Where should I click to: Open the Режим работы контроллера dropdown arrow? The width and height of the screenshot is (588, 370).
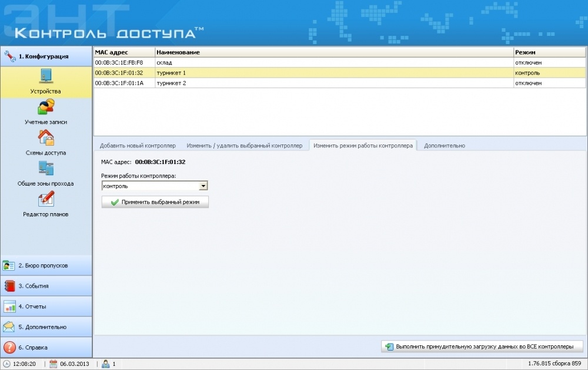click(203, 186)
